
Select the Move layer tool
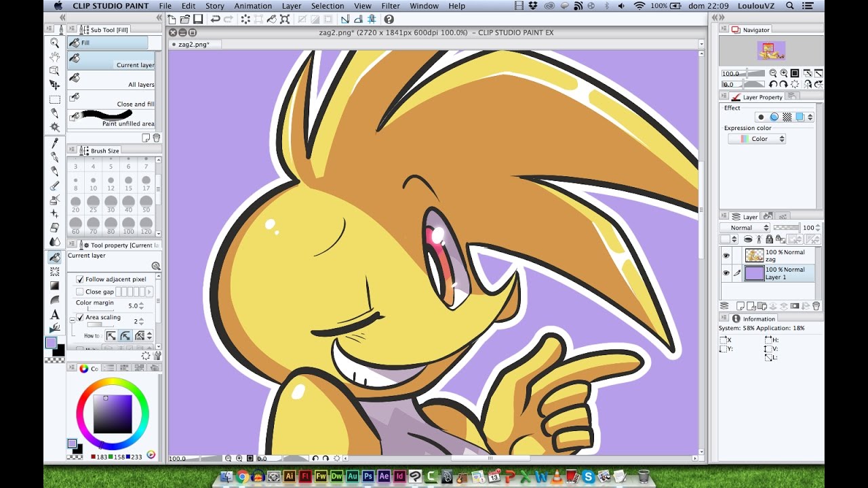55,85
